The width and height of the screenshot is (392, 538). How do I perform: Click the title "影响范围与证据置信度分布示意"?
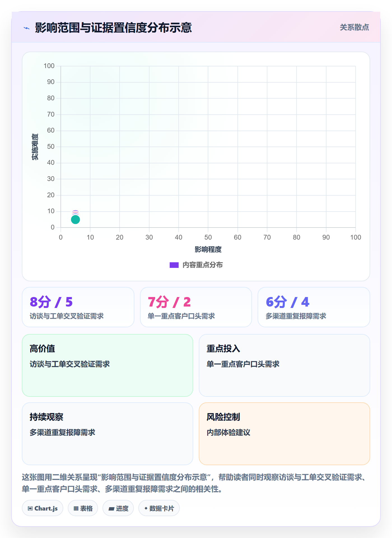tap(113, 28)
